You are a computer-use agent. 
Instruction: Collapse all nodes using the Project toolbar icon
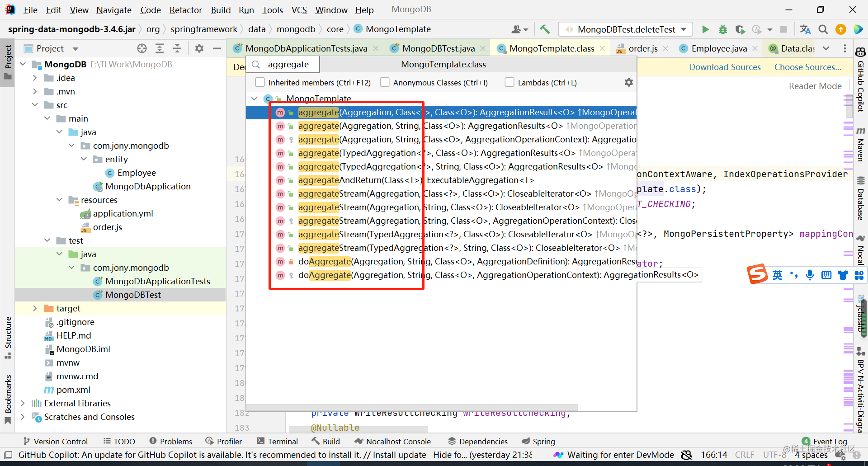(x=177, y=48)
